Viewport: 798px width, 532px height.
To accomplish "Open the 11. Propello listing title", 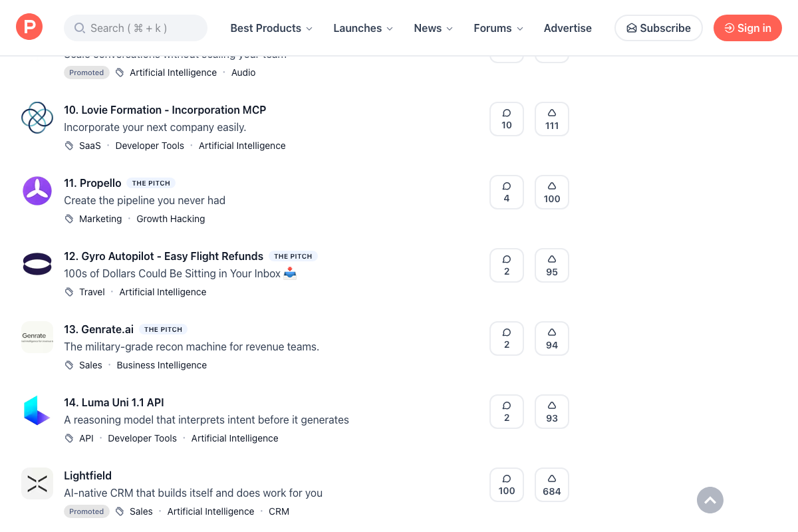I will [x=92, y=183].
